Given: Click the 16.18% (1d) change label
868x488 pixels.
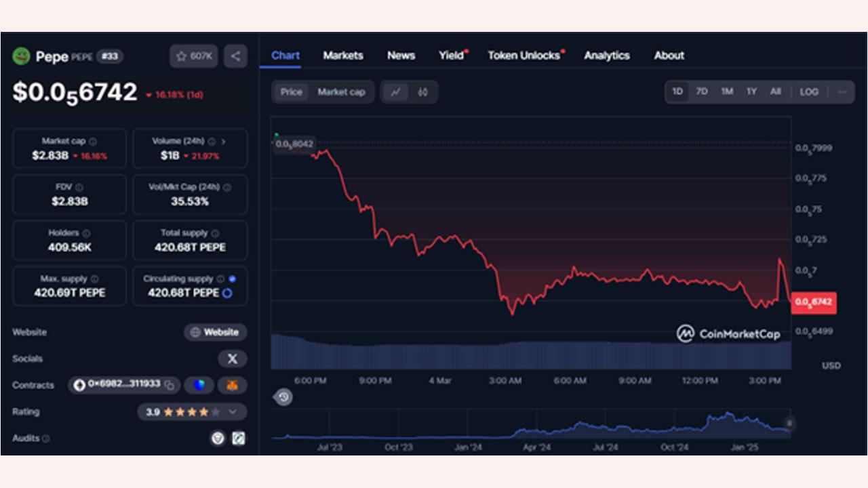Looking at the screenshot, I should pyautogui.click(x=174, y=95).
